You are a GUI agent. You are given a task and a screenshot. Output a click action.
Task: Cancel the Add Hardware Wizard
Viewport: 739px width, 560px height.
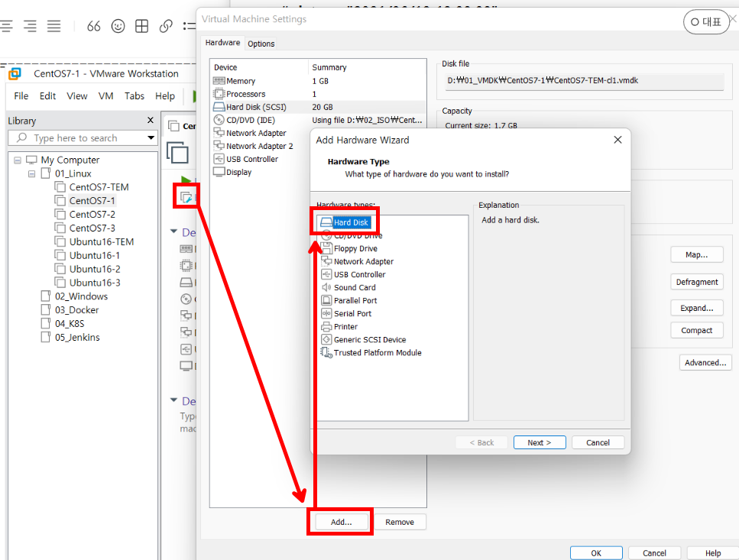coord(598,442)
